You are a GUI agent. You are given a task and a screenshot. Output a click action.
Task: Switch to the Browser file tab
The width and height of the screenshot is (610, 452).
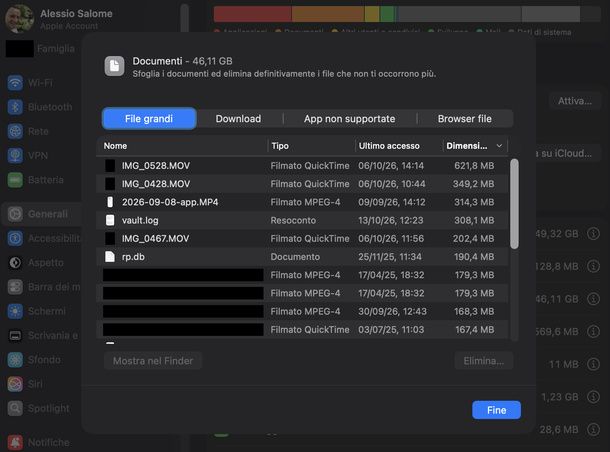[x=465, y=119]
